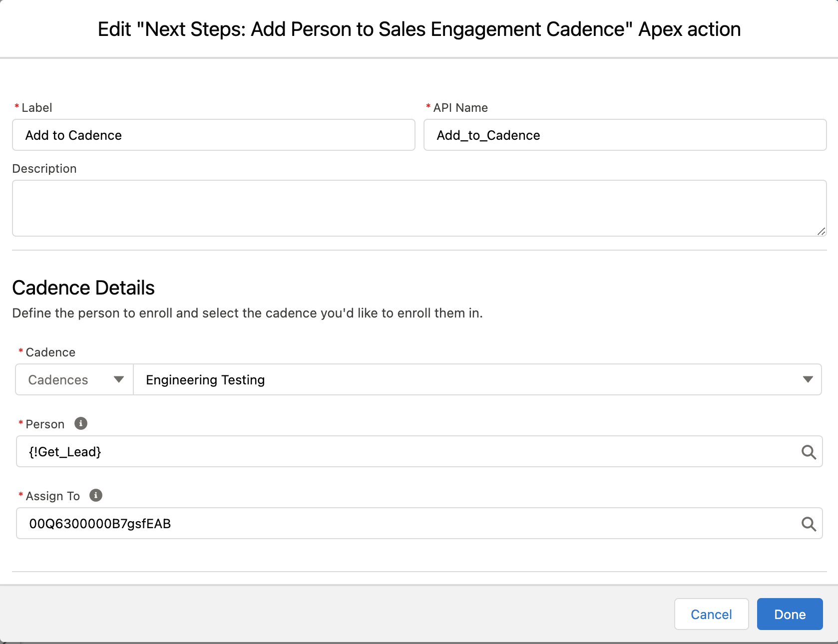
Task: Click the Cadence Details instruction text
Action: 247,313
